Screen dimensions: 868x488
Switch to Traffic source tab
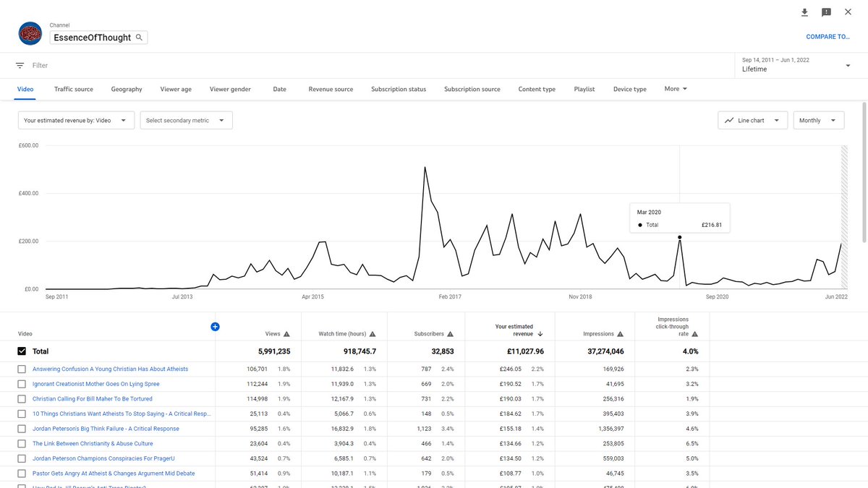[x=74, y=89]
